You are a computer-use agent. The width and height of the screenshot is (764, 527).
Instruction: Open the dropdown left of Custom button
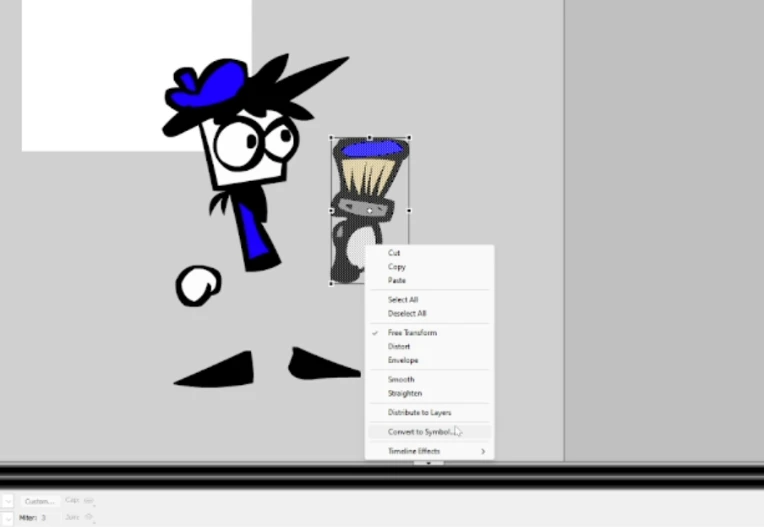[x=7, y=501]
